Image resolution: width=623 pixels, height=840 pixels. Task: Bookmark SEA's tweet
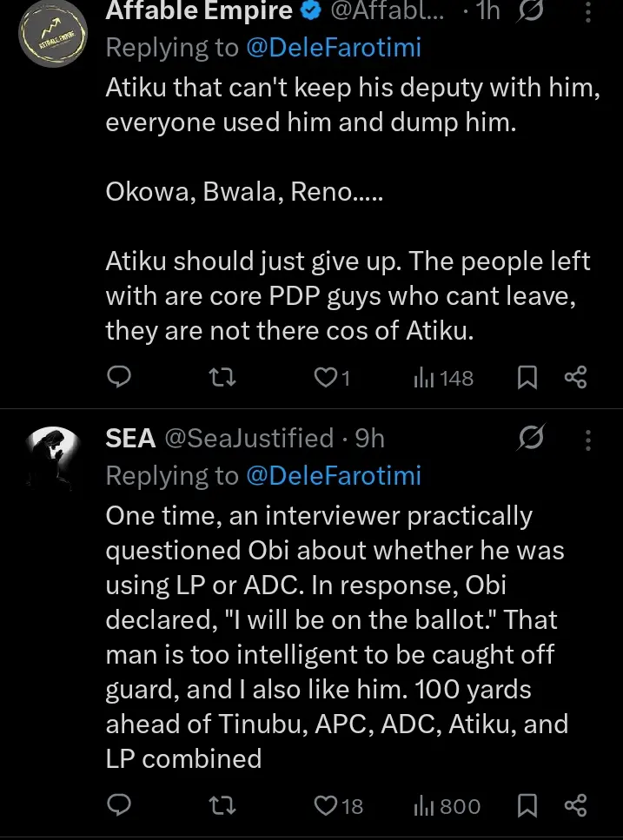[x=527, y=805]
